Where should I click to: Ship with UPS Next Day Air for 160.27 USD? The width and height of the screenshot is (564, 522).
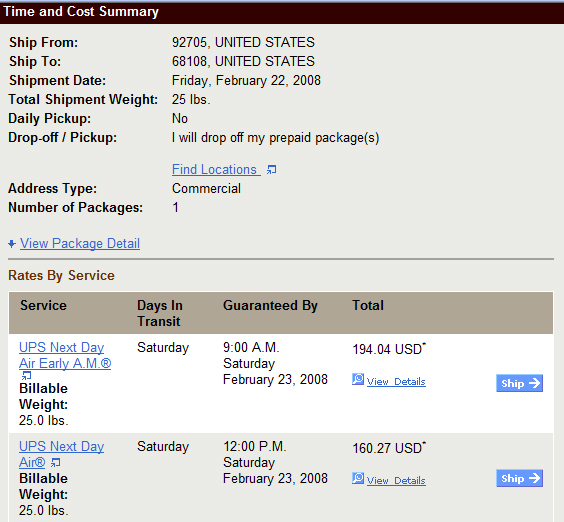(x=519, y=478)
